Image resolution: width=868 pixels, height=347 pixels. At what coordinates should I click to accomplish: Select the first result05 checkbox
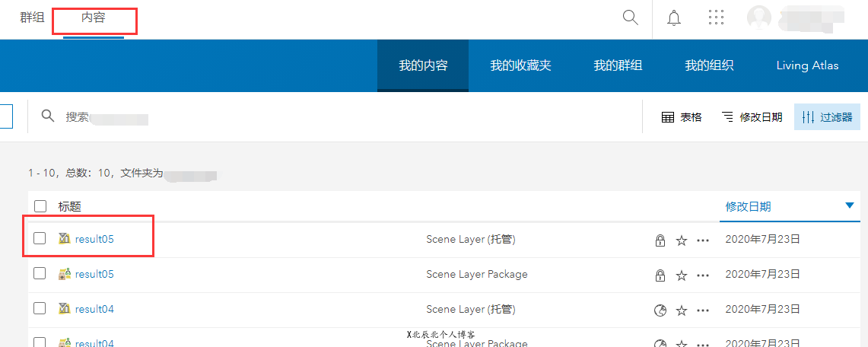[x=40, y=239]
